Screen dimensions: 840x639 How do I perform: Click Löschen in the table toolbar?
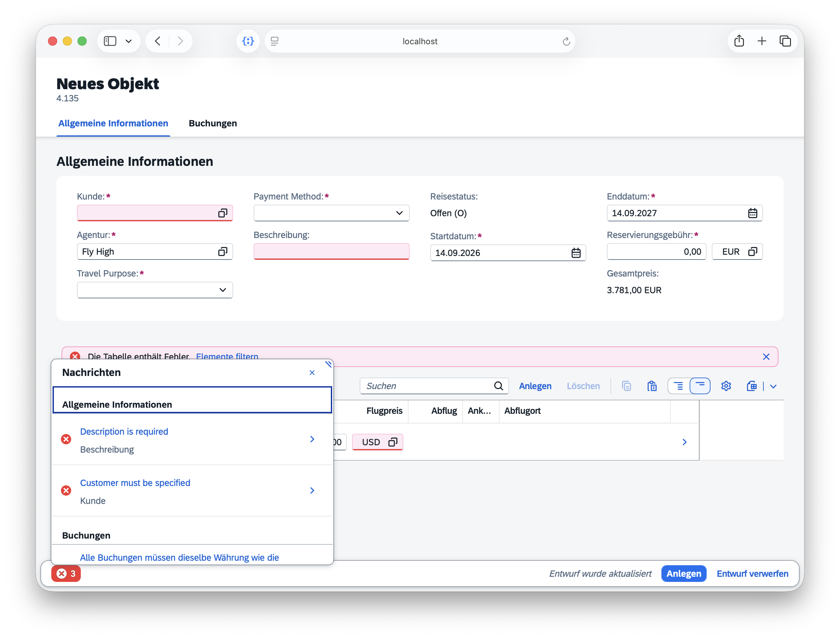pyautogui.click(x=583, y=386)
